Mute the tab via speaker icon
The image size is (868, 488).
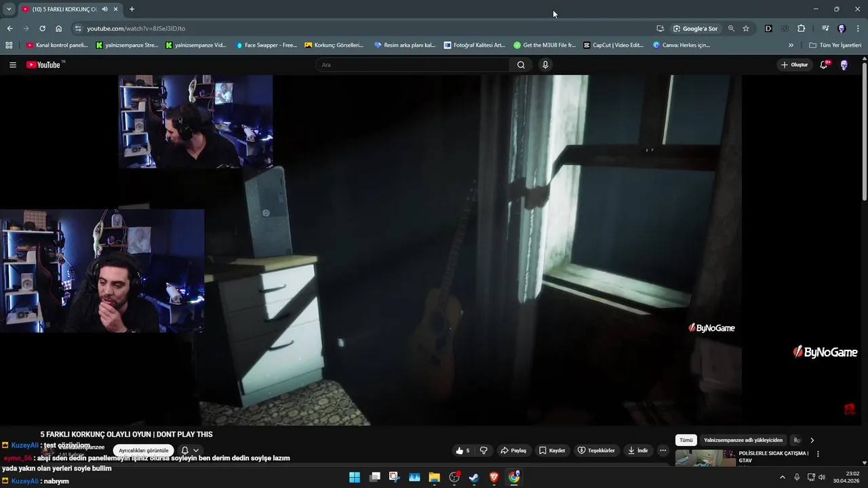(105, 9)
